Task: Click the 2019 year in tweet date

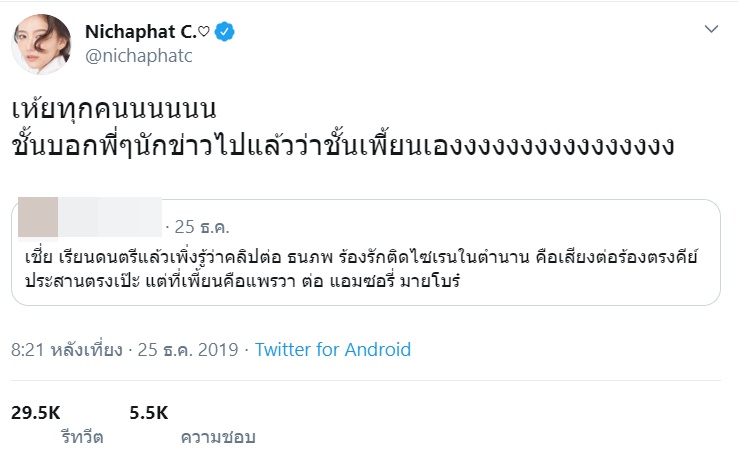Action: click(220, 350)
